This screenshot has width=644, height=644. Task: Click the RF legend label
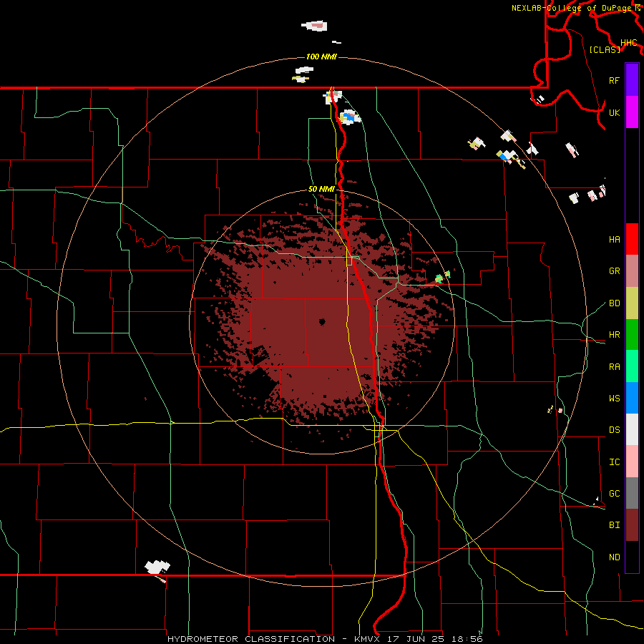tap(615, 80)
